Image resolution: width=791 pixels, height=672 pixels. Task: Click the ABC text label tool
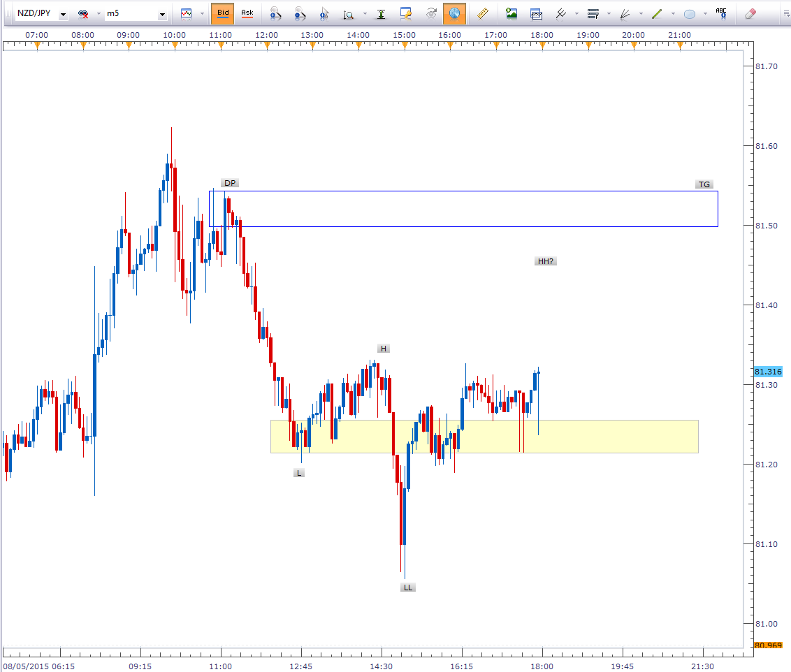pos(721,13)
